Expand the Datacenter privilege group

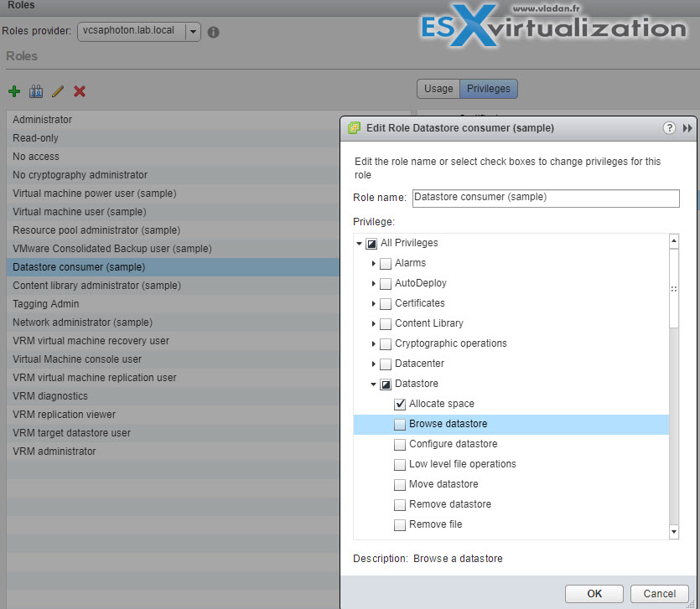(x=373, y=364)
